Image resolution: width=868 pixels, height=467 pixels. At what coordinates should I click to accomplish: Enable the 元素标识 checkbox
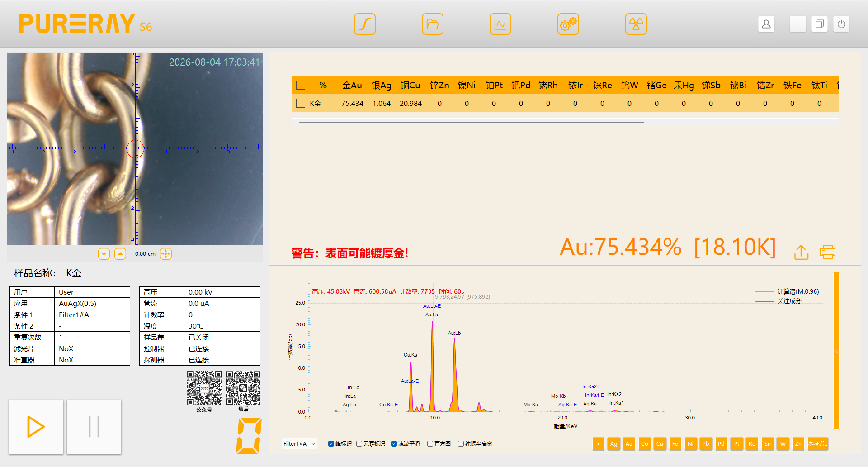[x=359, y=444]
